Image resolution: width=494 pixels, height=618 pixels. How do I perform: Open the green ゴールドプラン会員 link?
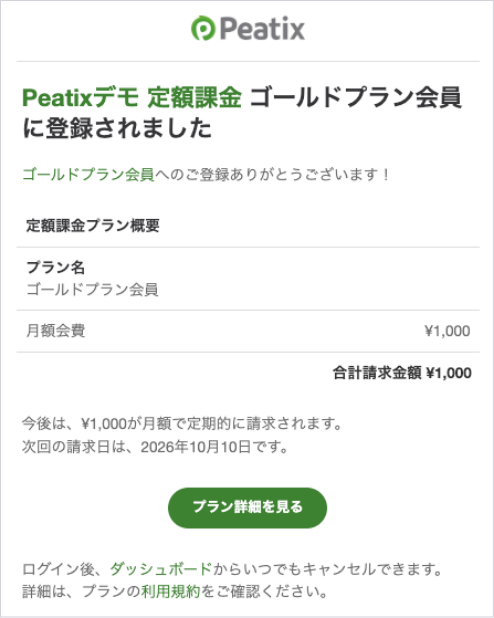pos(88,174)
